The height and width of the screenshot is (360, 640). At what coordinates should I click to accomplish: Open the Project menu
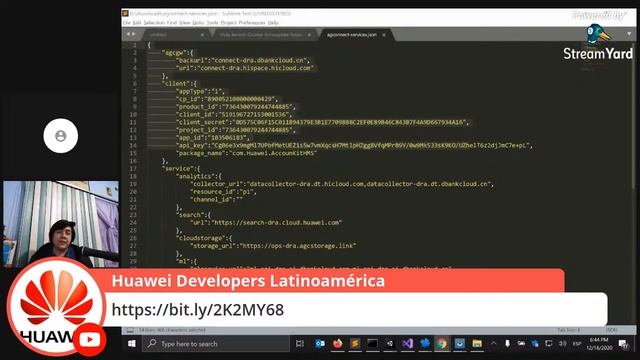(229, 23)
